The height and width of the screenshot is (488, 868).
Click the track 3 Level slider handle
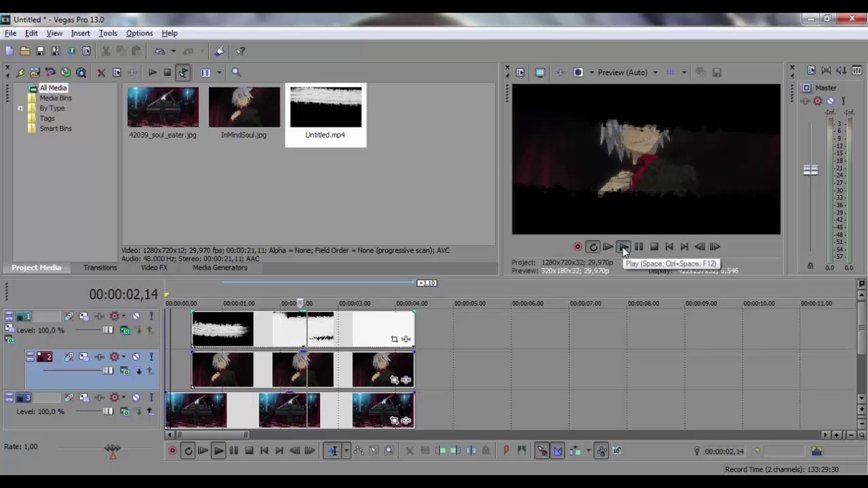point(108,412)
